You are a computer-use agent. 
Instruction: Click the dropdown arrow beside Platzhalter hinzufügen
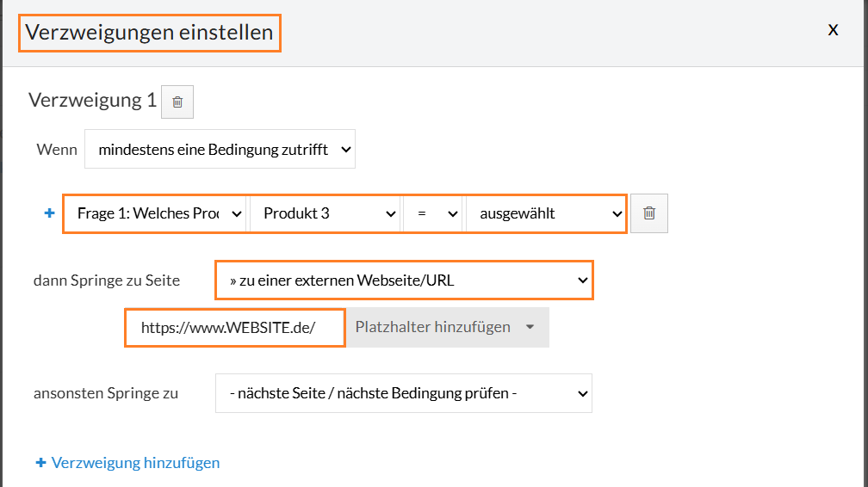(x=530, y=327)
